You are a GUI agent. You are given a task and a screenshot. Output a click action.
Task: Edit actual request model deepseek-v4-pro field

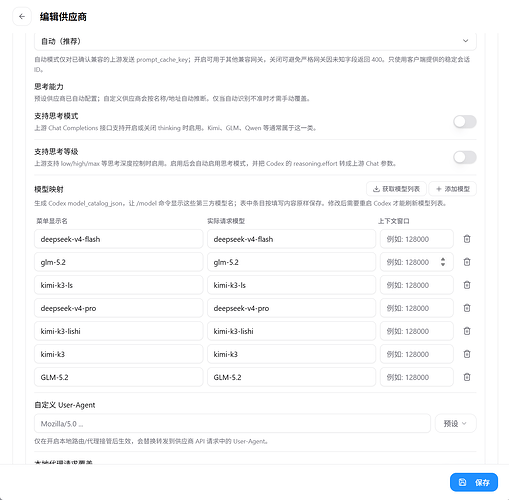(291, 308)
